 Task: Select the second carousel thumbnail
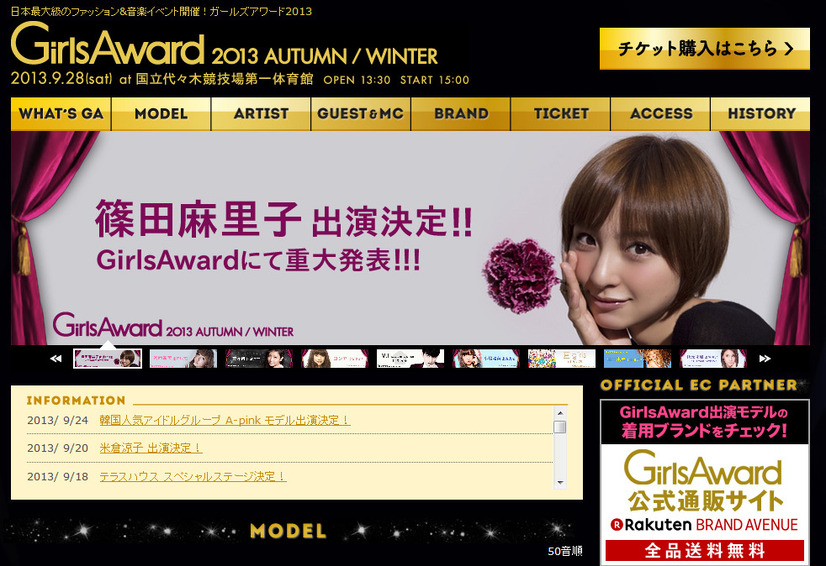(x=183, y=359)
